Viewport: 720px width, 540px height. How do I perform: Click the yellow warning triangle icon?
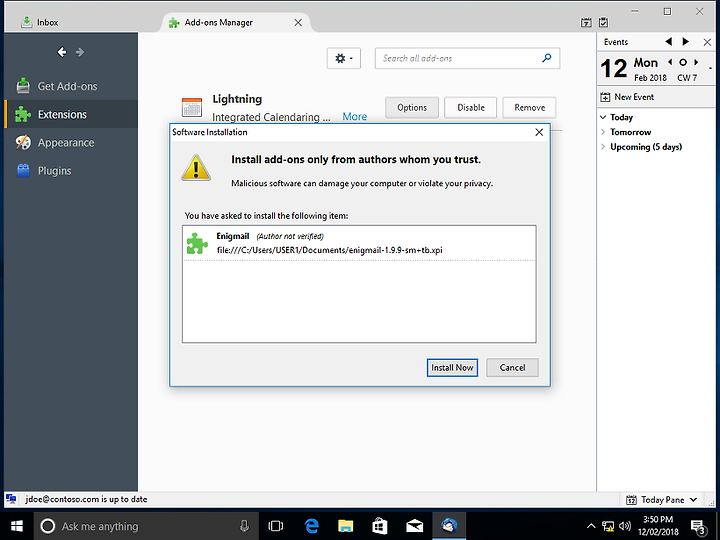click(196, 168)
